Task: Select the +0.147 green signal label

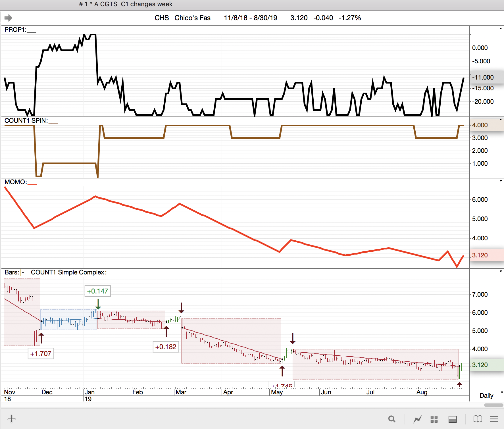Action: [97, 291]
